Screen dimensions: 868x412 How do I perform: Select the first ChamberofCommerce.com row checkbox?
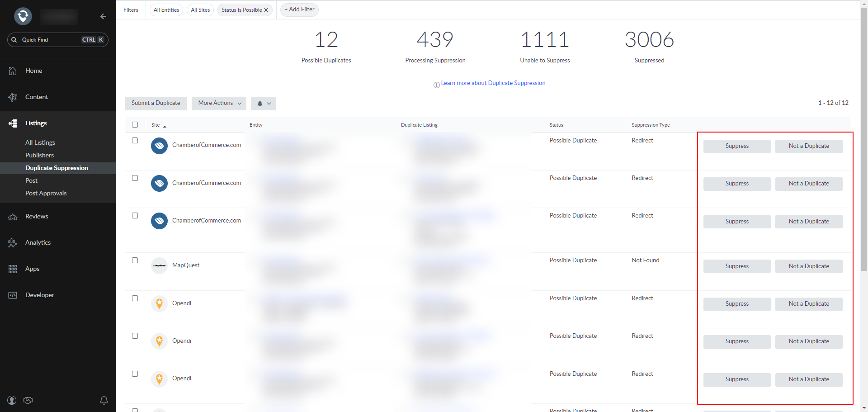tap(135, 141)
